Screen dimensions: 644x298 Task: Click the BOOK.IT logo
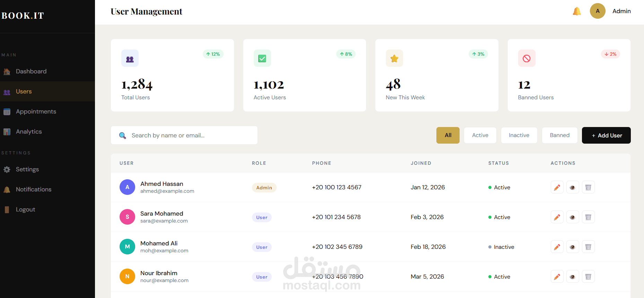pos(23,16)
